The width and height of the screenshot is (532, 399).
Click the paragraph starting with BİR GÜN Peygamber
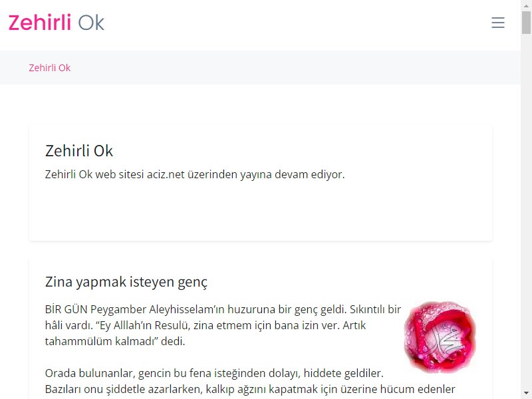click(223, 325)
